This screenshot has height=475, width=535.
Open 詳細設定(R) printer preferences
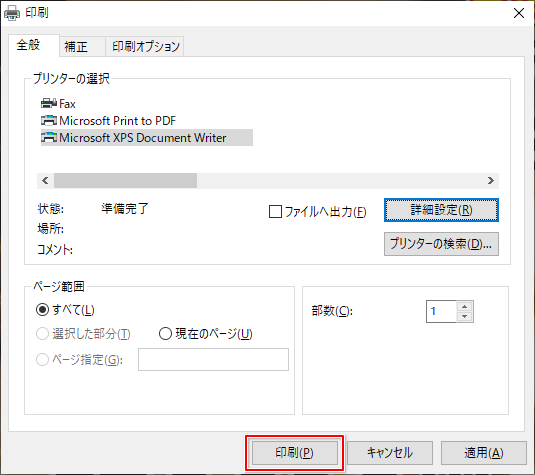(441, 210)
